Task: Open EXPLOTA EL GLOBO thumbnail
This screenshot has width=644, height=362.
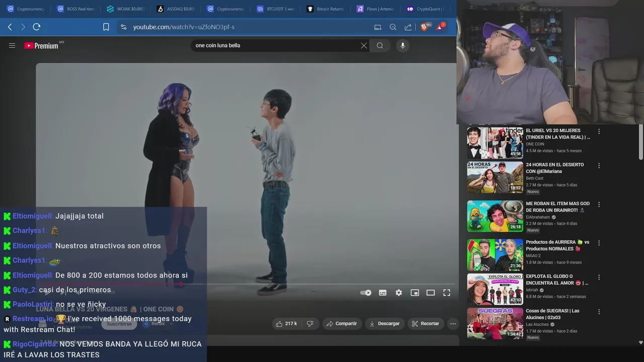Action: coord(495,289)
